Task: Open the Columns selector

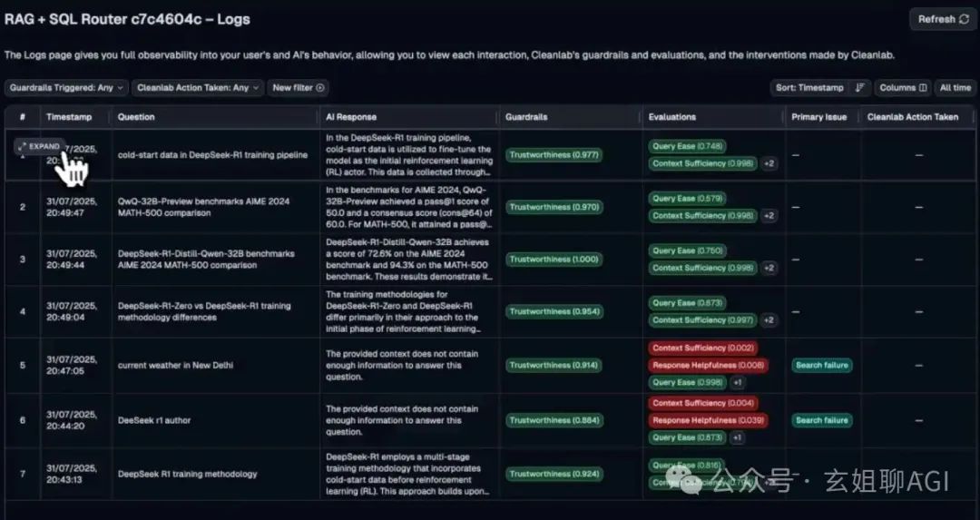Action: tap(903, 88)
